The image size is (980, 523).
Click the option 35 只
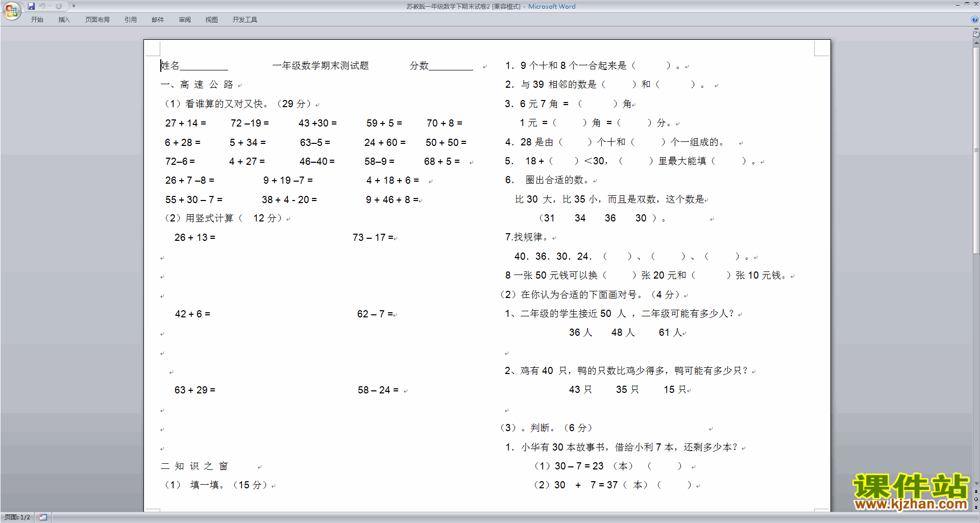[627, 389]
